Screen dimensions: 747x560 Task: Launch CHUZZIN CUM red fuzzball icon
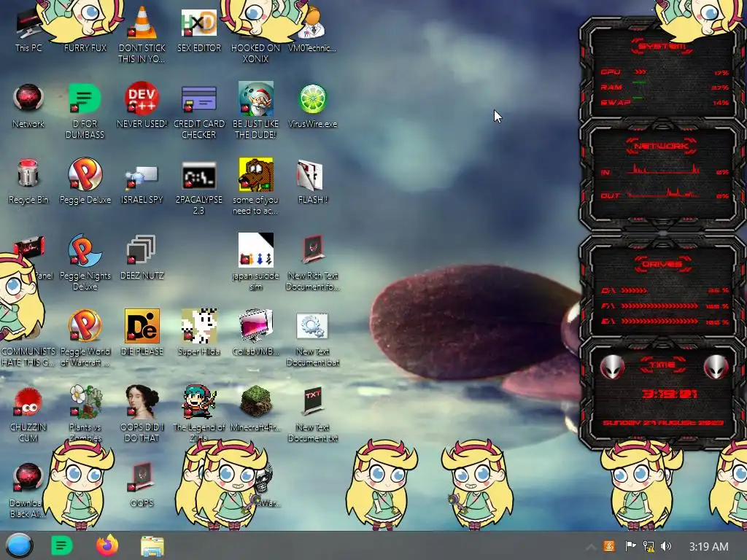pos(28,414)
